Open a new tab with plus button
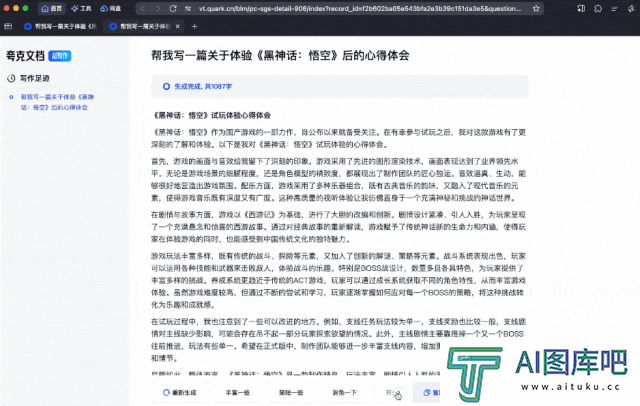The height and width of the screenshot is (406, 640). pos(194,26)
